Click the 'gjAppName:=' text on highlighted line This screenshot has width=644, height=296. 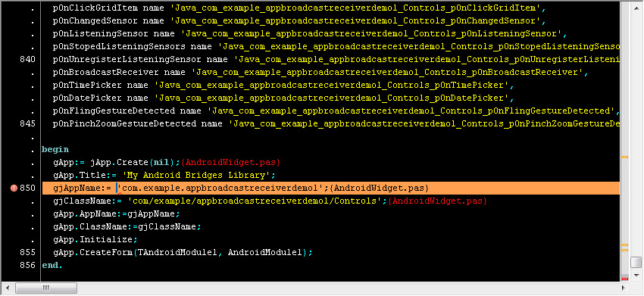(x=82, y=188)
